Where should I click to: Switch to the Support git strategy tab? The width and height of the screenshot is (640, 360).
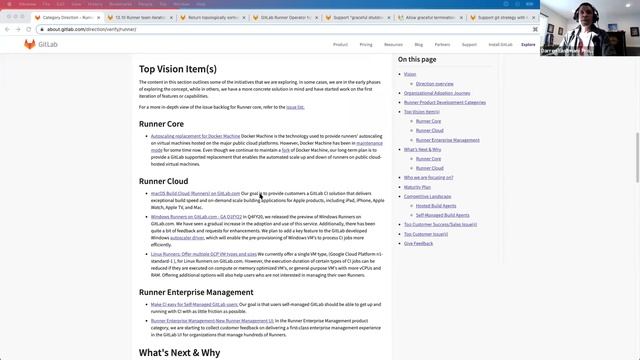(x=503, y=18)
